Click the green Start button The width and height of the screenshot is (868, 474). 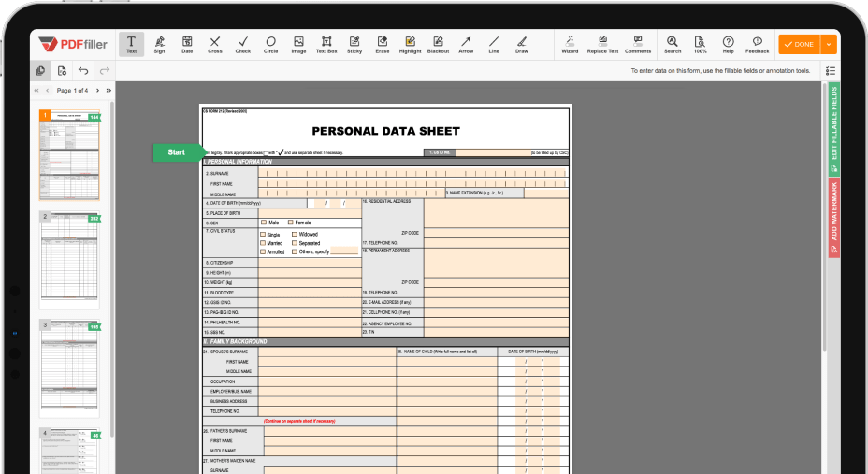[x=178, y=152]
